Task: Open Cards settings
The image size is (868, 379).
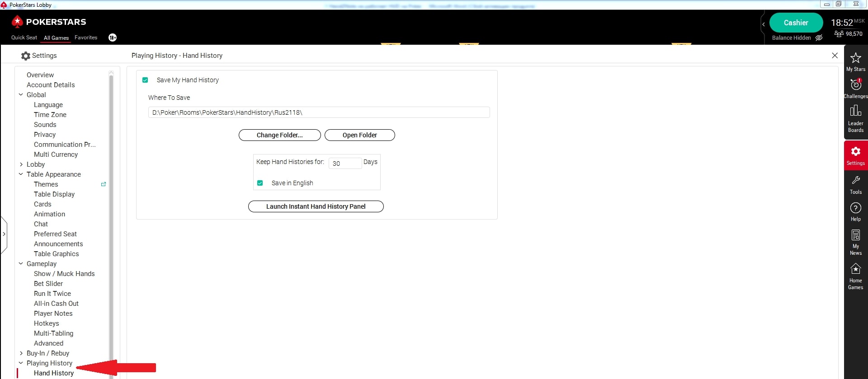Action: coord(42,204)
